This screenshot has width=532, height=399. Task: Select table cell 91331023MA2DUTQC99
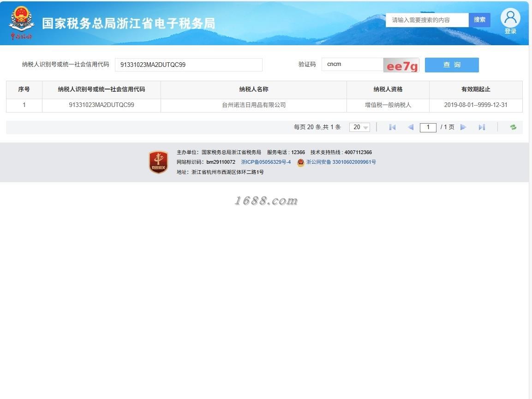102,105
